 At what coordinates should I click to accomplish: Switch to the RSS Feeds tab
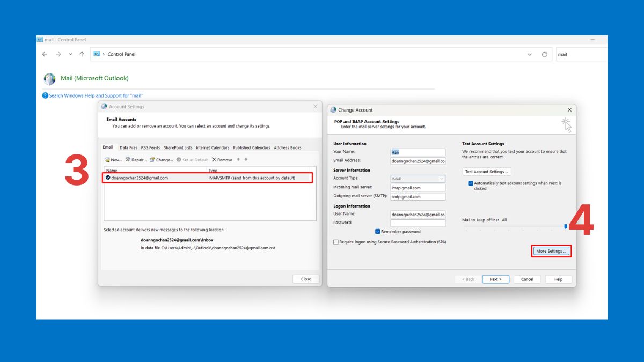pos(150,147)
